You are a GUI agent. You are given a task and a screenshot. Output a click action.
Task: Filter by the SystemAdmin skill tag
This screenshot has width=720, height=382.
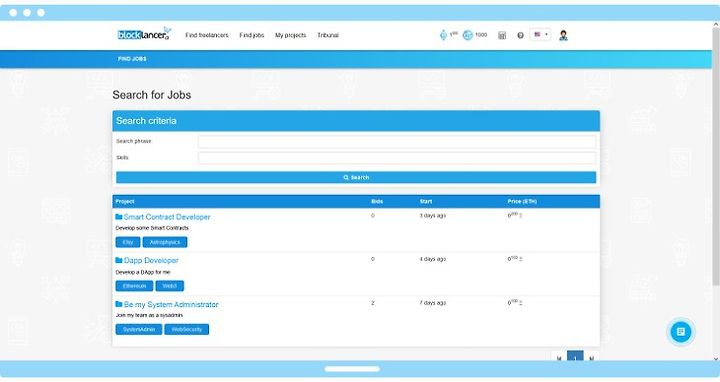point(139,329)
